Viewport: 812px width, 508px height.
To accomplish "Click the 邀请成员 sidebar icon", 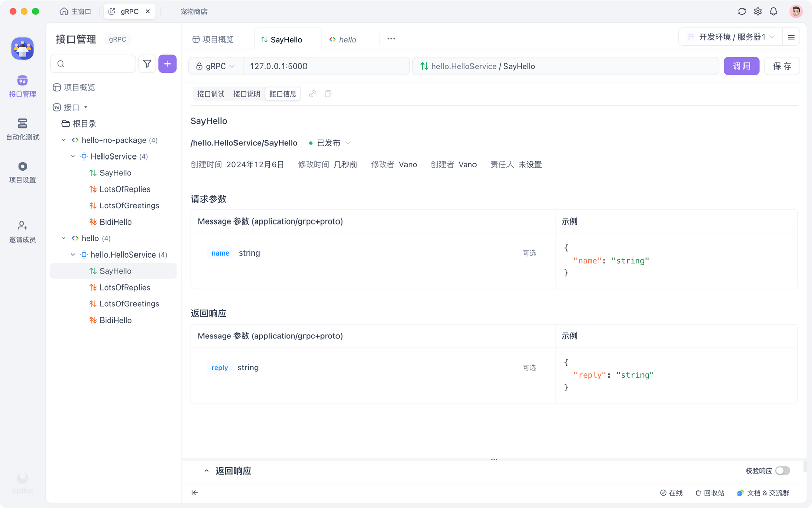I will coord(22,230).
